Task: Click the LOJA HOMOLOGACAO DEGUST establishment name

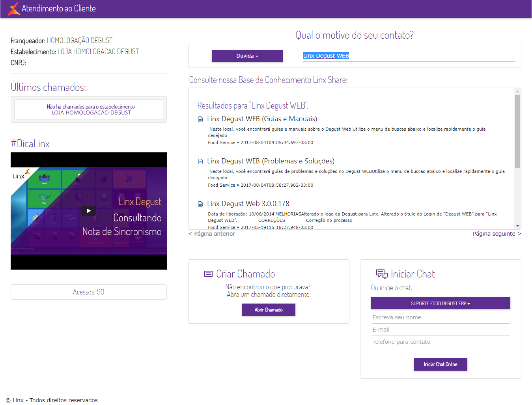Action: coord(98,52)
